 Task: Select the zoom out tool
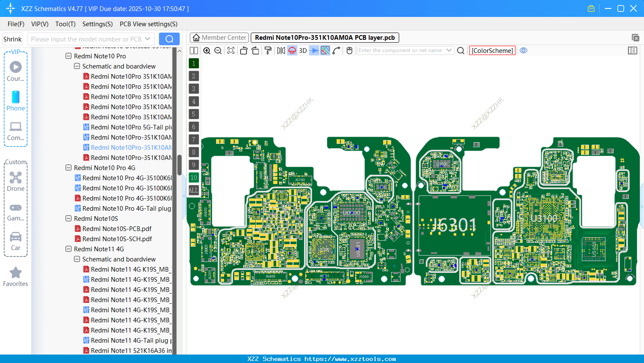pos(218,50)
